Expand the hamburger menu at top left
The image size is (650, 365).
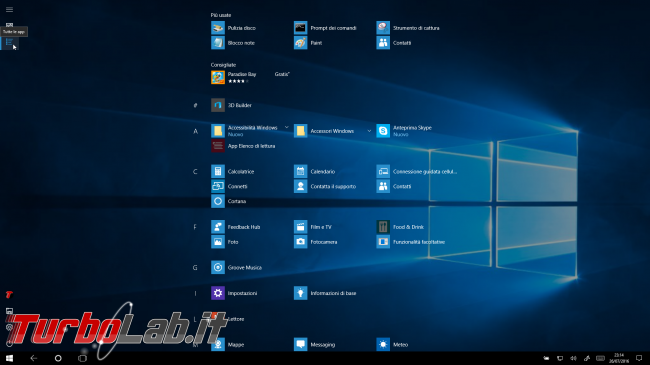9,9
